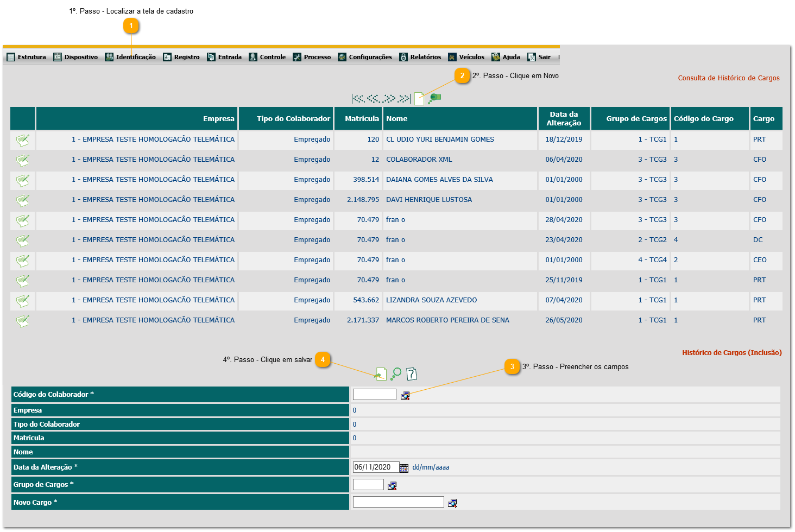Click name LIZANDRA SOUZA AZEVEDO
The width and height of the screenshot is (795, 532).
[x=431, y=300]
